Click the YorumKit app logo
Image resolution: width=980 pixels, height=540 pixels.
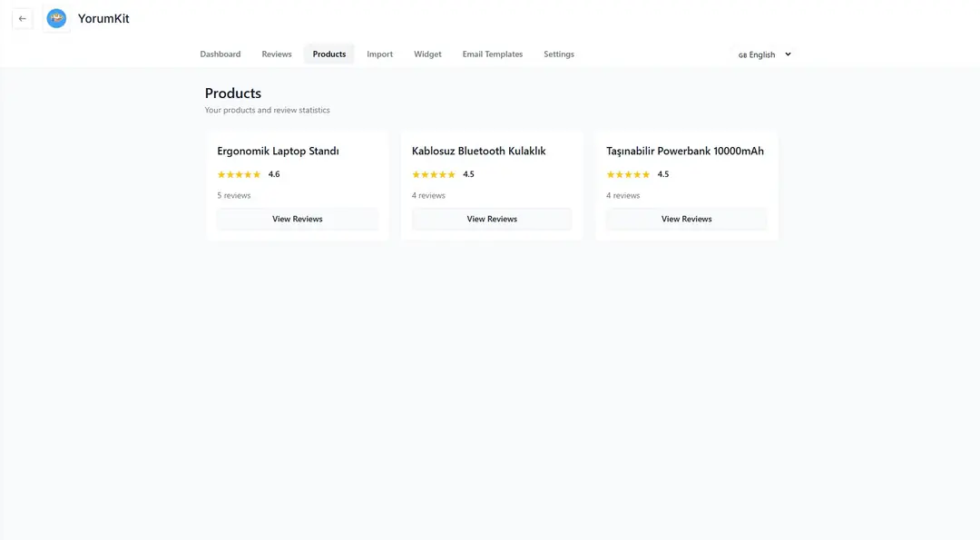(56, 19)
